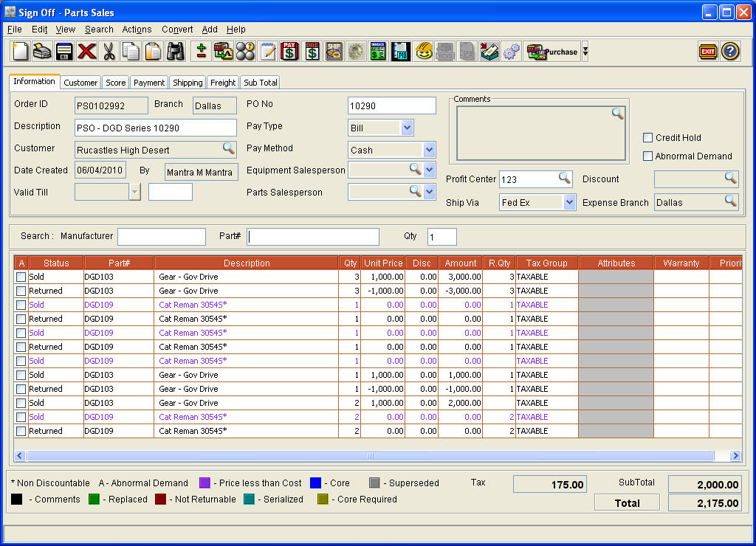Screen dimensions: 756x546
Task: Click the grid scrollbar right arrow
Action: (x=735, y=455)
